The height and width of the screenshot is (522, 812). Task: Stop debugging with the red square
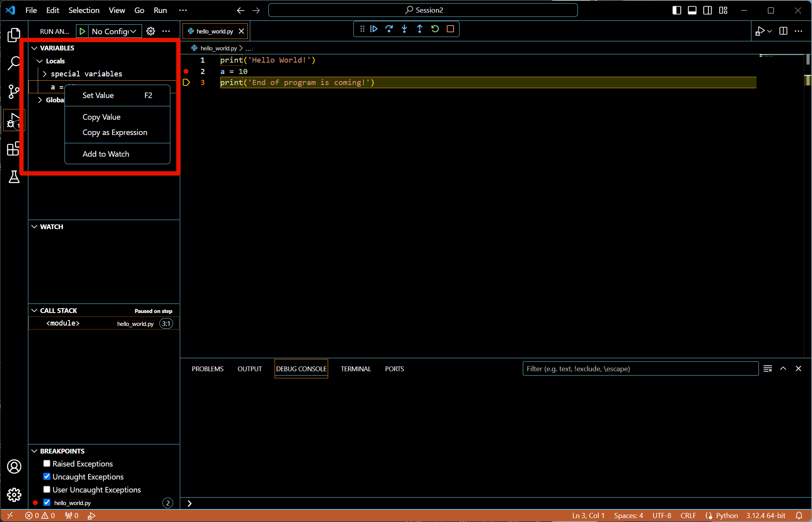click(450, 29)
